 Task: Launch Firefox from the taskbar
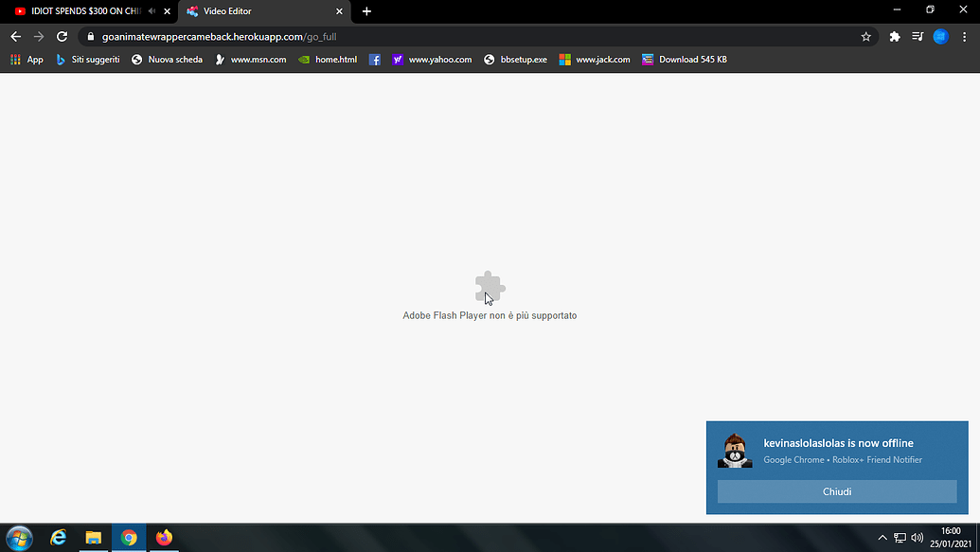(164, 538)
